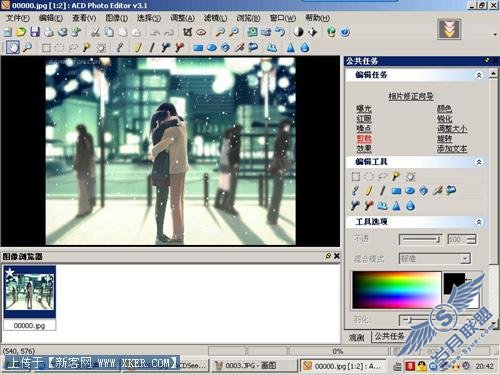Choose the Polygon shape in the 编辑工具 panel

coord(424,191)
